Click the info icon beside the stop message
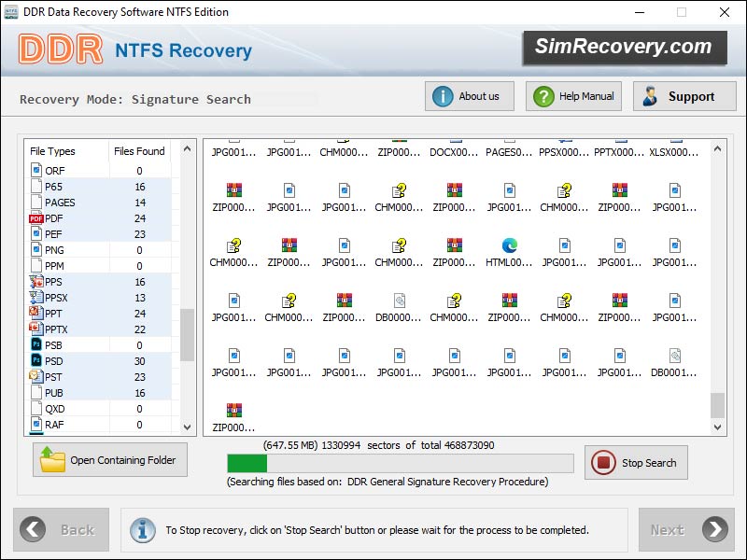This screenshot has height=560, width=747. (142, 530)
